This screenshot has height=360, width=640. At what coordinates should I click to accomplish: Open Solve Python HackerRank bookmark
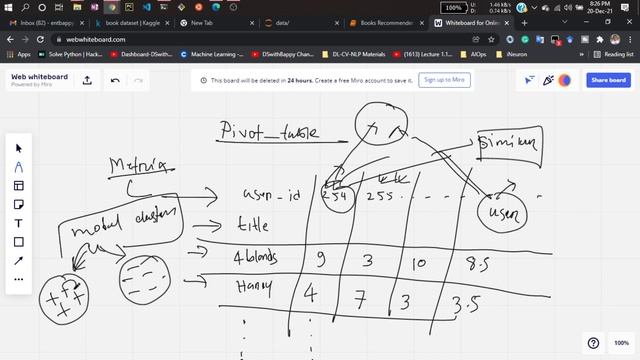tap(70, 54)
